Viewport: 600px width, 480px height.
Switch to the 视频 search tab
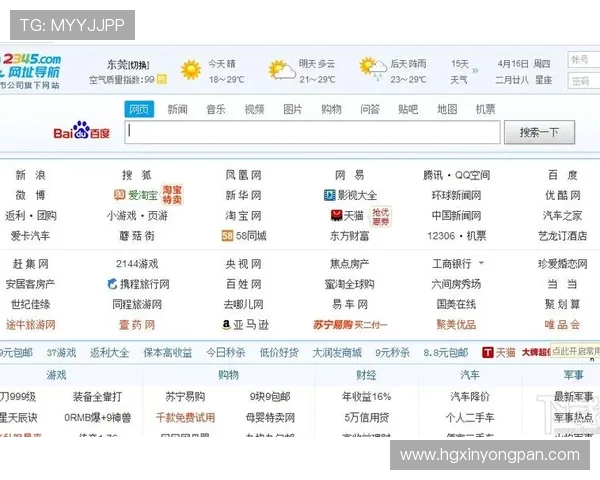(254, 109)
